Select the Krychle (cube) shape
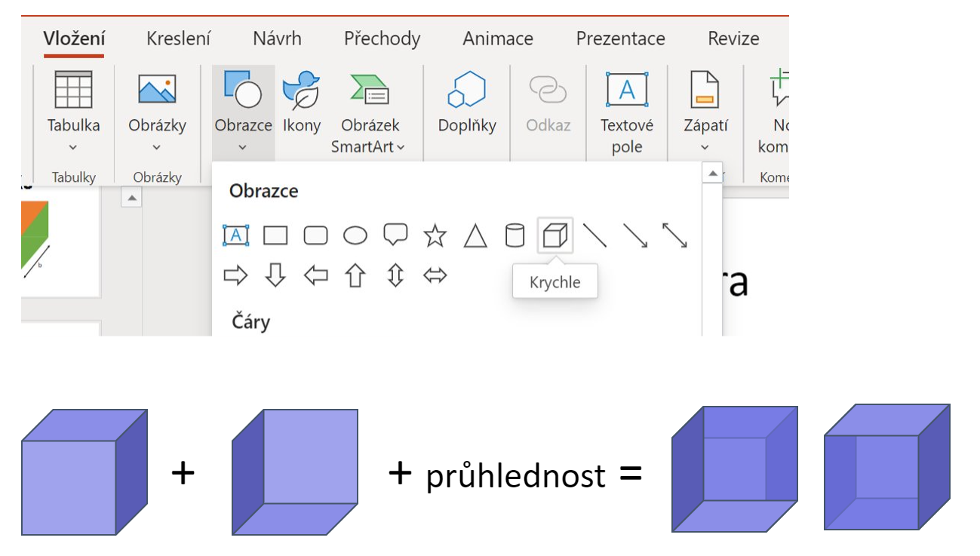 click(x=555, y=235)
